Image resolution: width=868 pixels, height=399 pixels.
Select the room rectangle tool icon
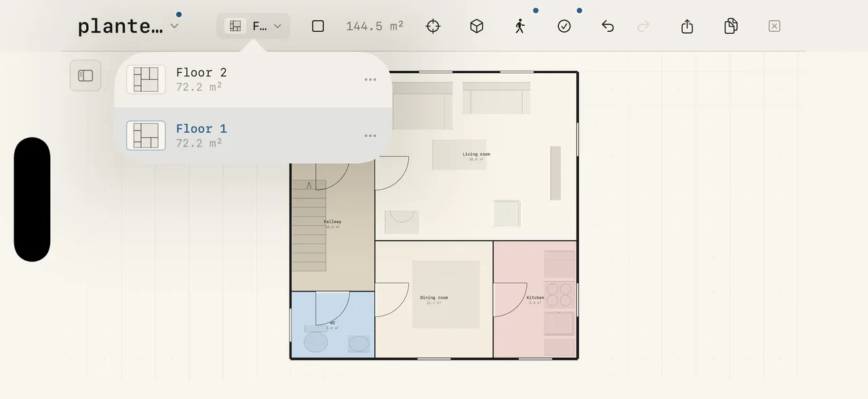318,26
